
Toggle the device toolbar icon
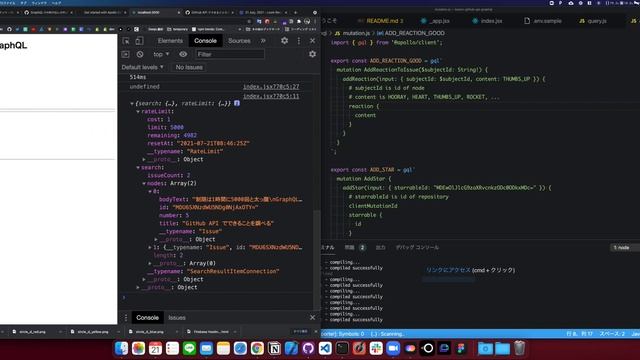coord(139,41)
